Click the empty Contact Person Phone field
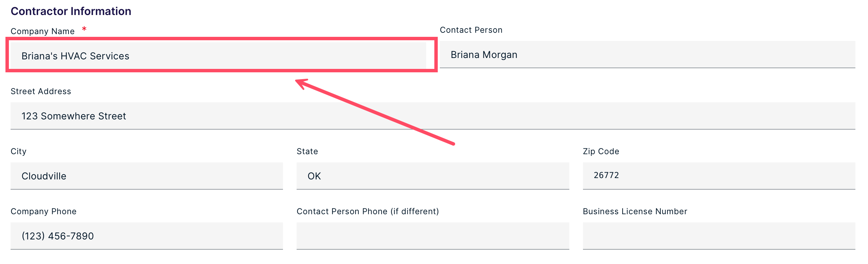868x264 pixels. click(433, 236)
